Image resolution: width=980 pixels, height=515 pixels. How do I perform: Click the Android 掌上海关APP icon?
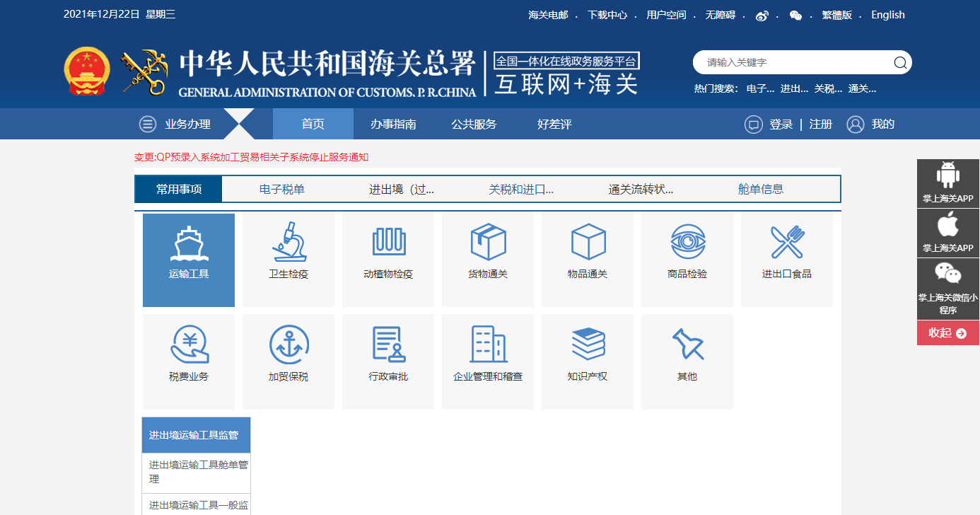click(947, 183)
